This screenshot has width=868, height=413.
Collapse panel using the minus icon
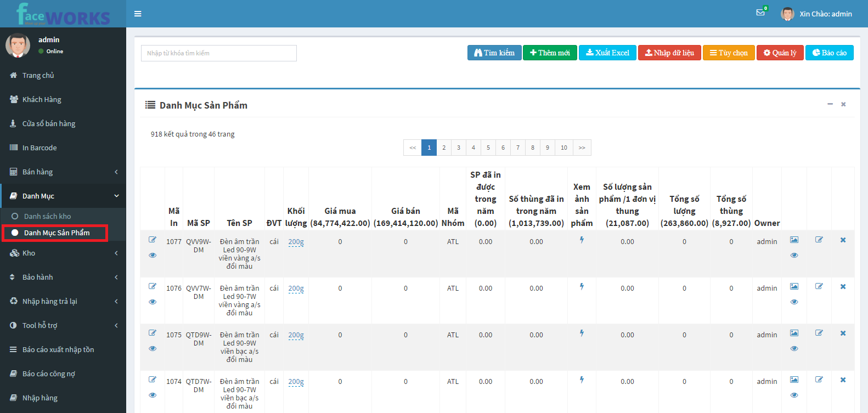click(x=830, y=104)
